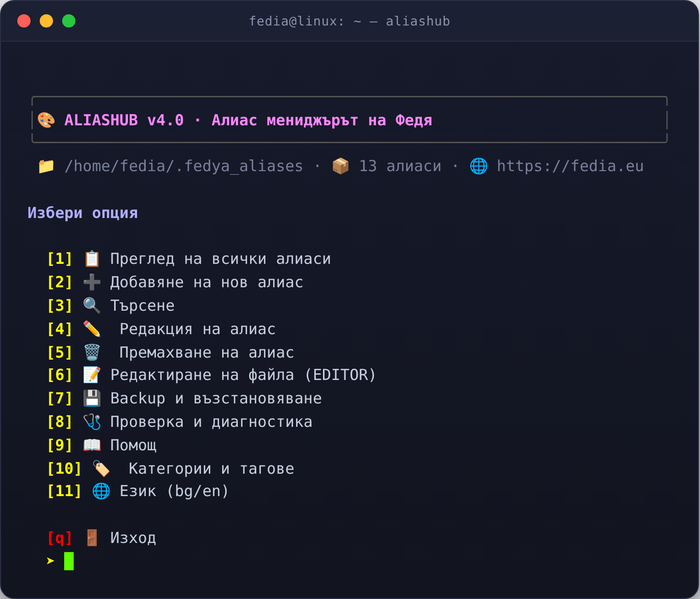Click the palette icon in the ALIASHUB header
This screenshot has height=599, width=700.
[x=46, y=120]
